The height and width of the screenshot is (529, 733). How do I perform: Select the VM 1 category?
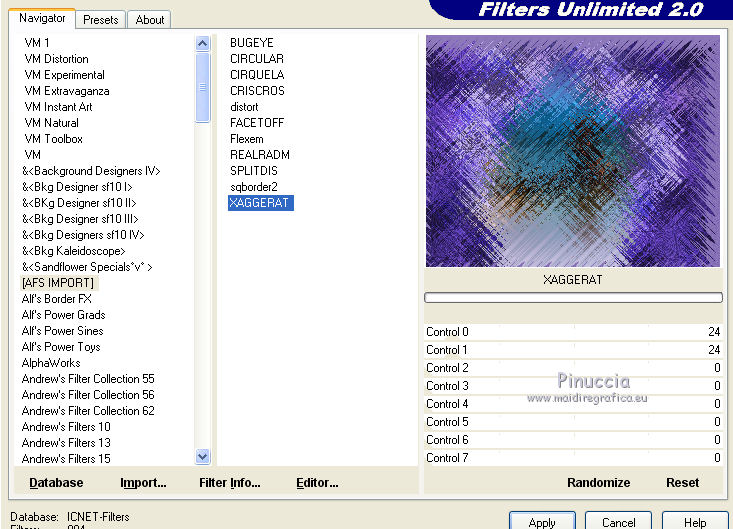37,43
